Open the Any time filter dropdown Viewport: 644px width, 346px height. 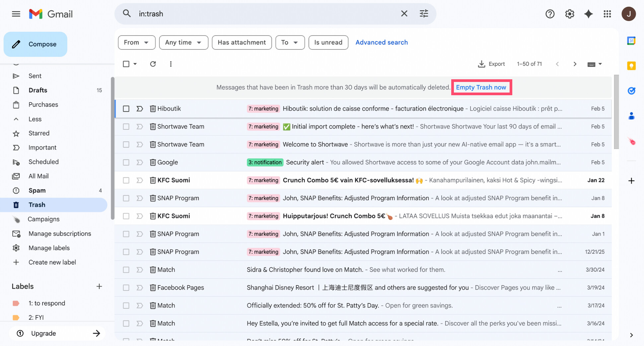pos(183,42)
